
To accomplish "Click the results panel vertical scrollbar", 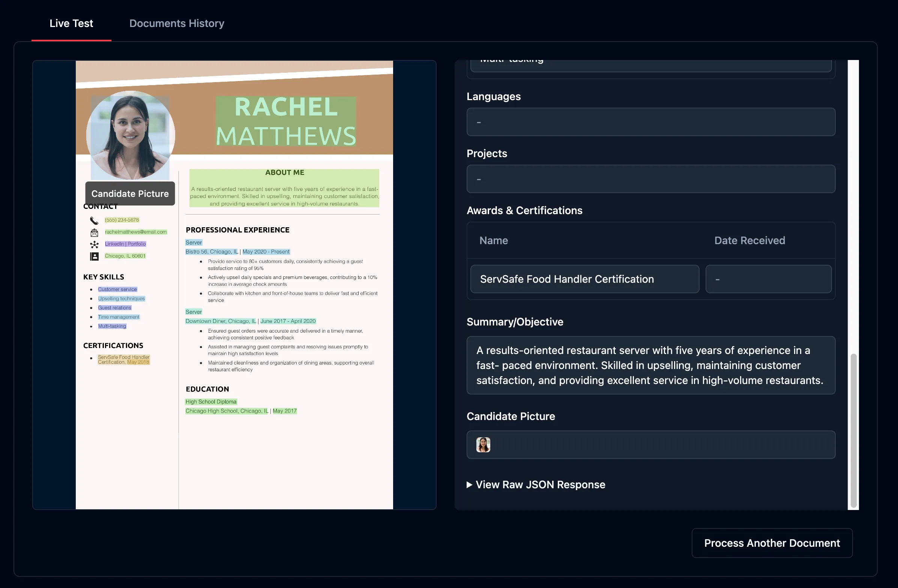I will tap(853, 430).
